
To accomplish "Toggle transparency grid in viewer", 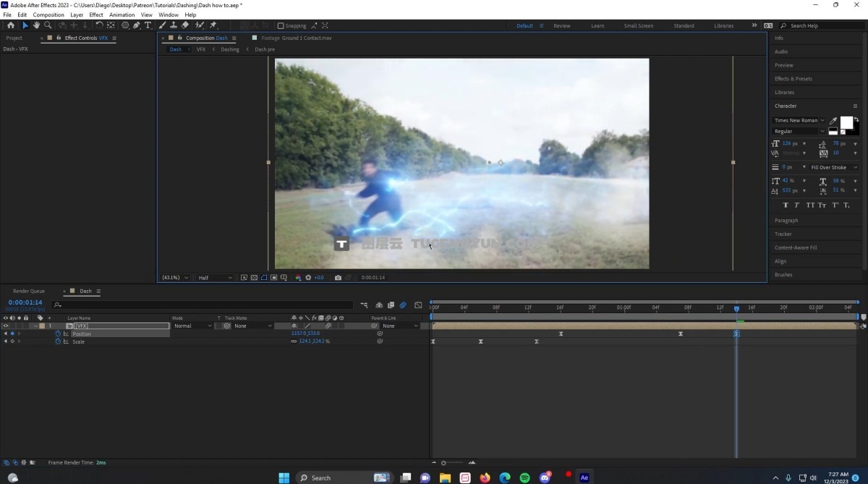I will point(253,277).
